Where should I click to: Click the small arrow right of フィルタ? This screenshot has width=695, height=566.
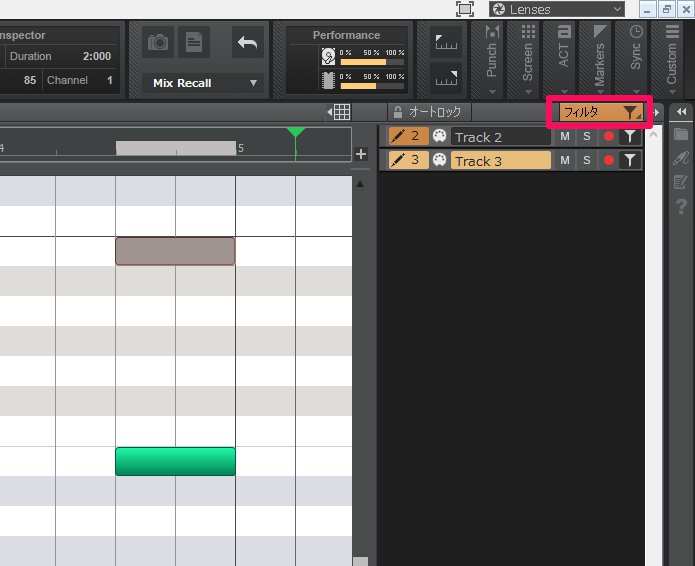pyautogui.click(x=656, y=113)
